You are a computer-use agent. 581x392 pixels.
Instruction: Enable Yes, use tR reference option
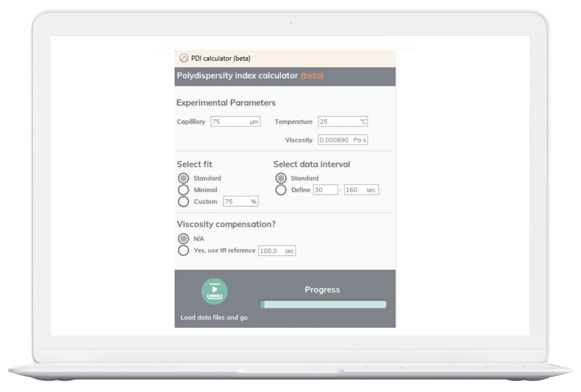coord(183,250)
